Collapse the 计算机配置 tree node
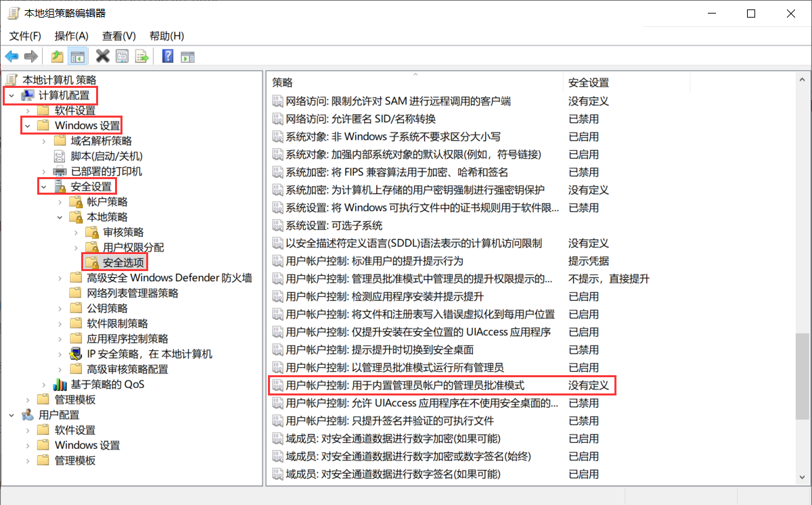The image size is (812, 505). pos(12,95)
